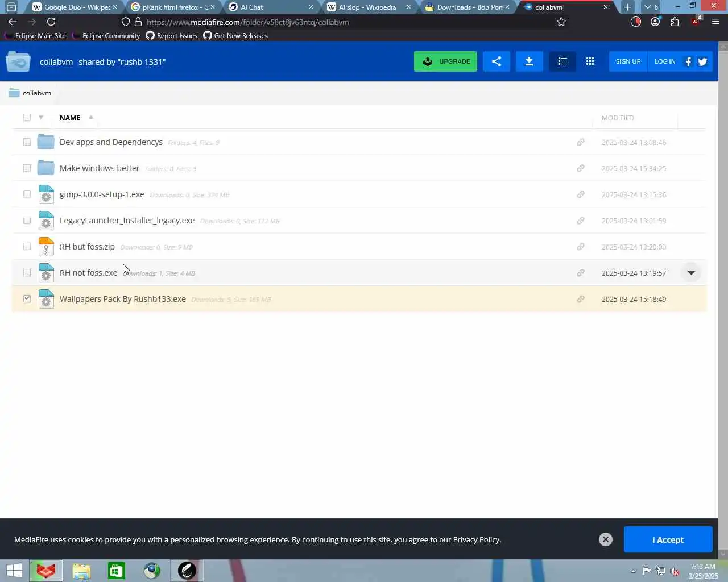The width and height of the screenshot is (728, 582).
Task: Click the LOG IN button
Action: tap(665, 61)
